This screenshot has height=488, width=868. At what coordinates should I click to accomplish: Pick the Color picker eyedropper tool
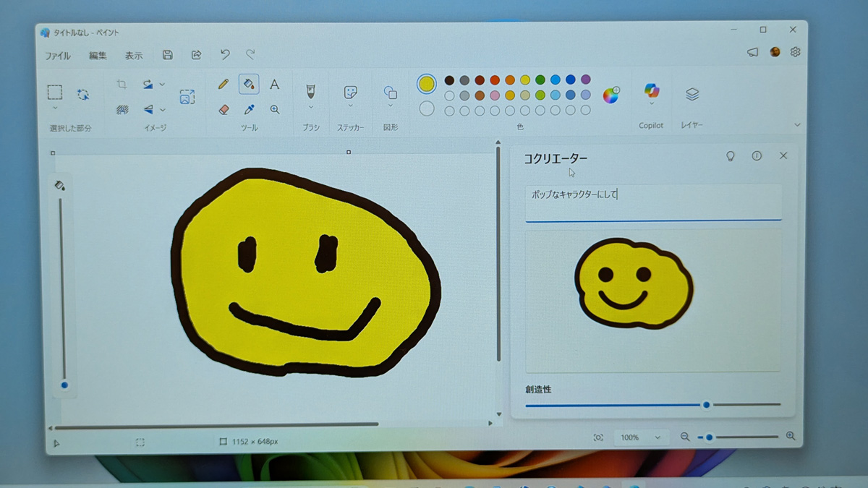pyautogui.click(x=250, y=110)
